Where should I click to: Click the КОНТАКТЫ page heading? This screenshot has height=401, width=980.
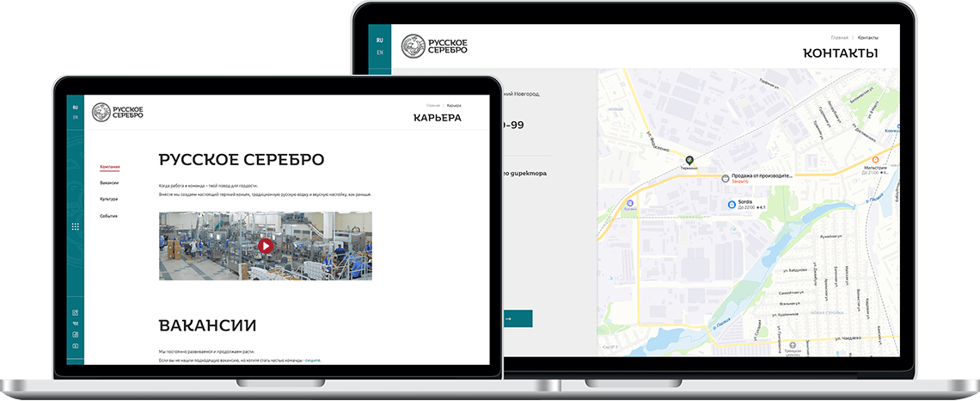pos(840,53)
